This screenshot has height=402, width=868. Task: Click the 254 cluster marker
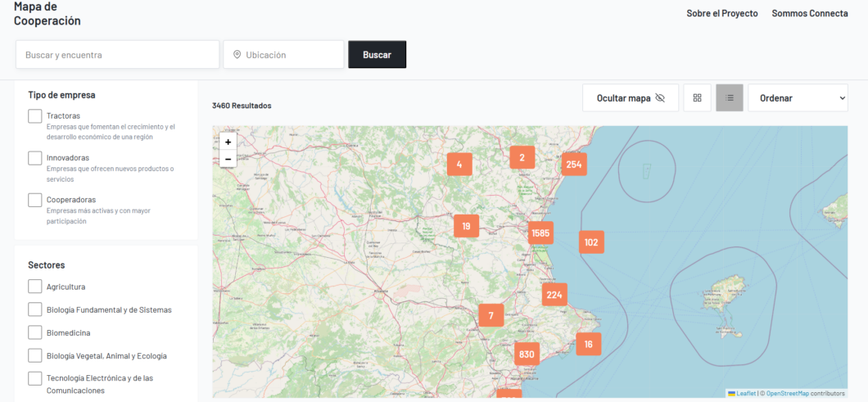coord(574,165)
